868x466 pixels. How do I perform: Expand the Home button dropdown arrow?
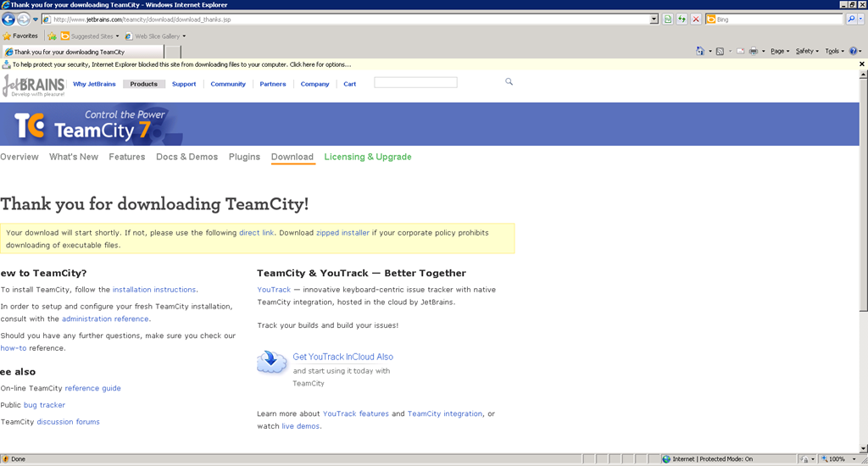pos(710,52)
